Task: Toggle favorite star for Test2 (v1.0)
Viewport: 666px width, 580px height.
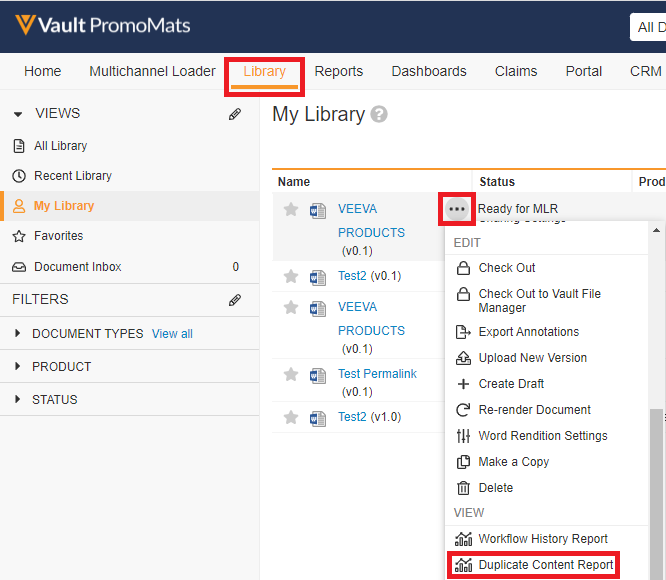Action: click(x=291, y=417)
